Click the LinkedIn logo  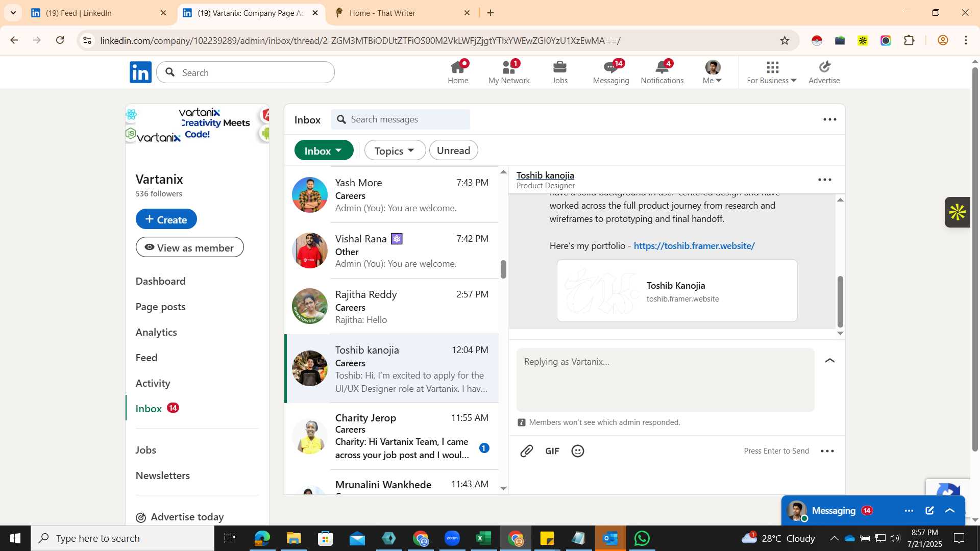(x=140, y=72)
